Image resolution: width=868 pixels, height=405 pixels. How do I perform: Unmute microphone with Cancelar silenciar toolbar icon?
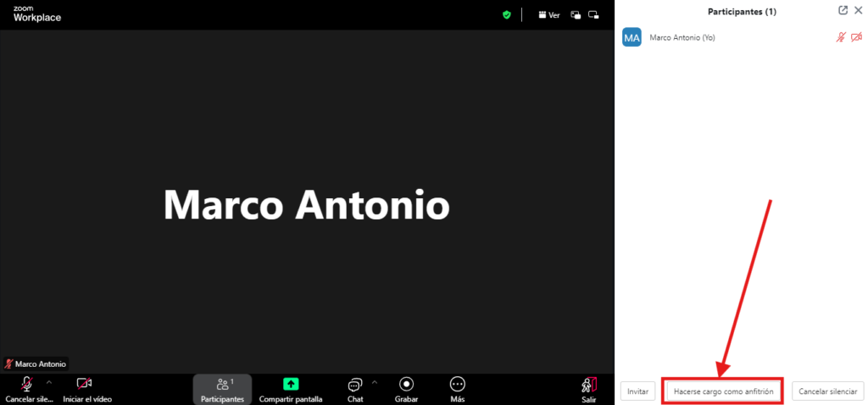coord(27,385)
